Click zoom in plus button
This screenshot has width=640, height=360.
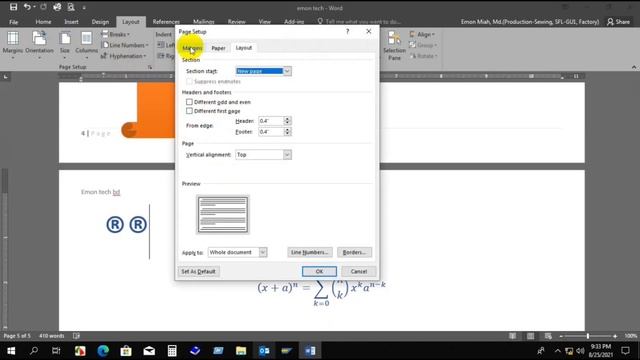click(x=615, y=336)
